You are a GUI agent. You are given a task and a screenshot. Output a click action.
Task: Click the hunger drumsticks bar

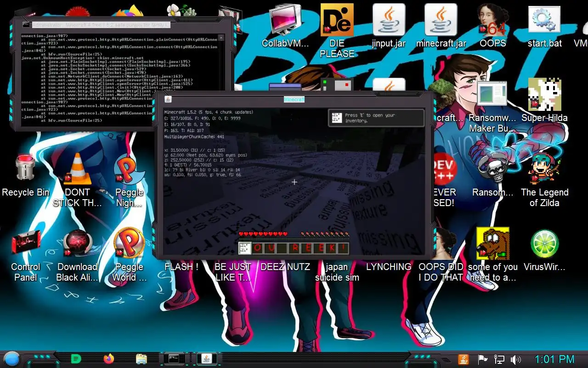click(325, 234)
